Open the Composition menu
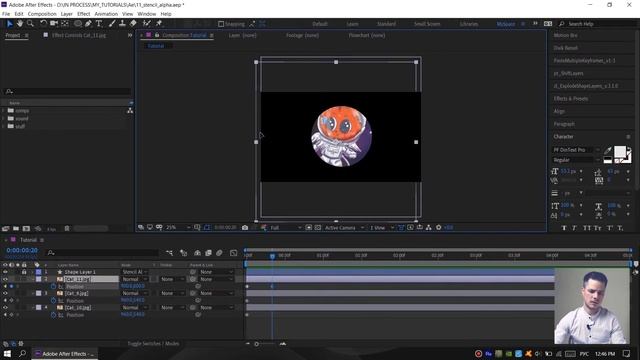 click(42, 14)
